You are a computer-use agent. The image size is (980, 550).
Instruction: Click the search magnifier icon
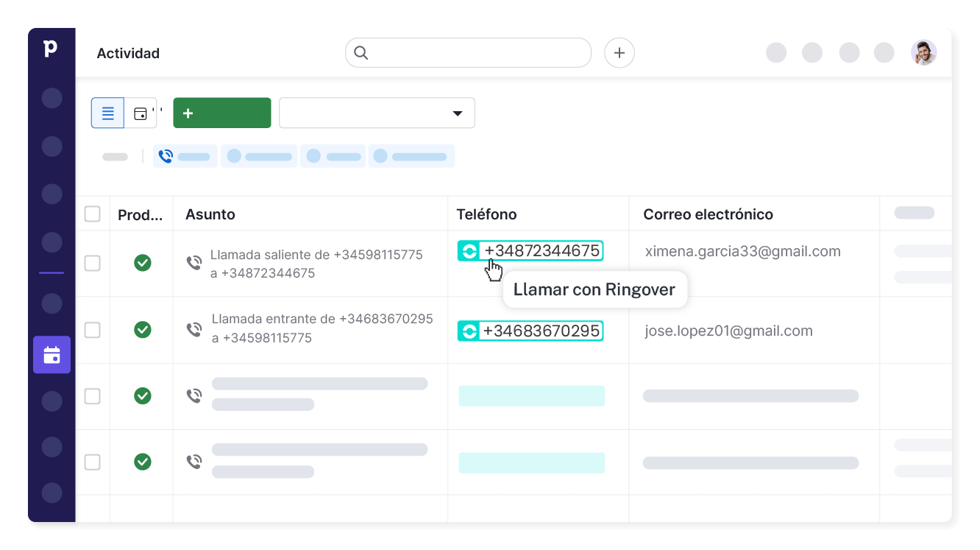[361, 52]
